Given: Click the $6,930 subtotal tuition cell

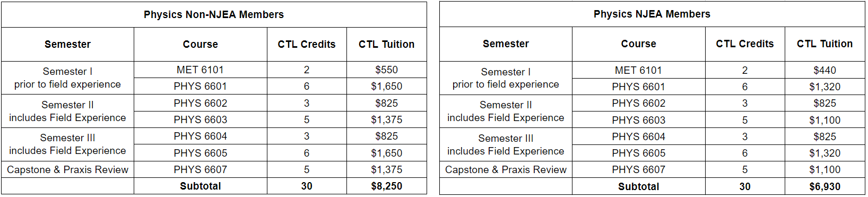Looking at the screenshot, I should coord(824,186).
